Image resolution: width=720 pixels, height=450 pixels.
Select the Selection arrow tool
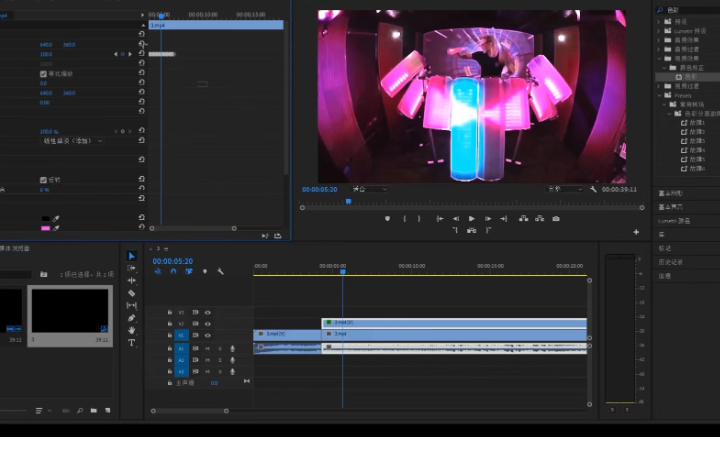click(131, 256)
